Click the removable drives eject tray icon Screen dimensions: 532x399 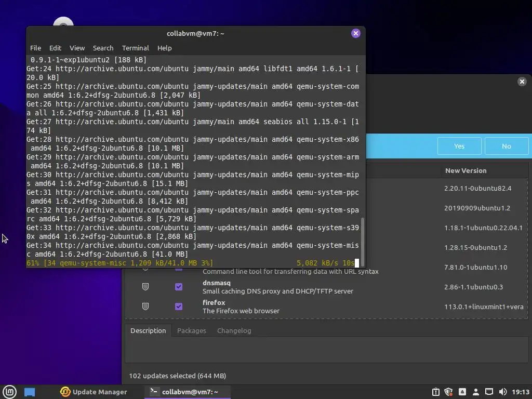click(x=462, y=392)
